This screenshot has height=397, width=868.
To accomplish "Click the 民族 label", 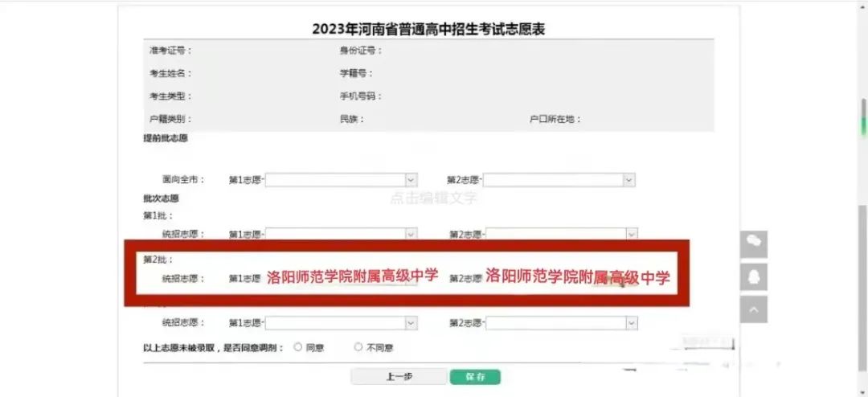I will pyautogui.click(x=352, y=118).
